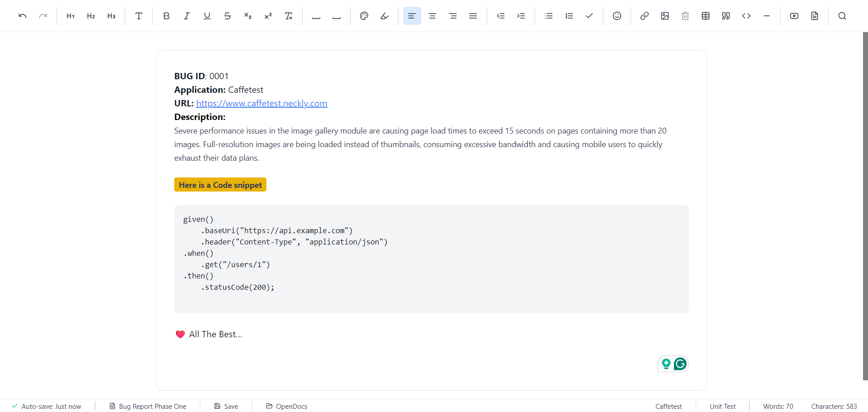Image resolution: width=868 pixels, height=412 pixels.
Task: Open Bug Report Phase One document name
Action: [x=148, y=406]
